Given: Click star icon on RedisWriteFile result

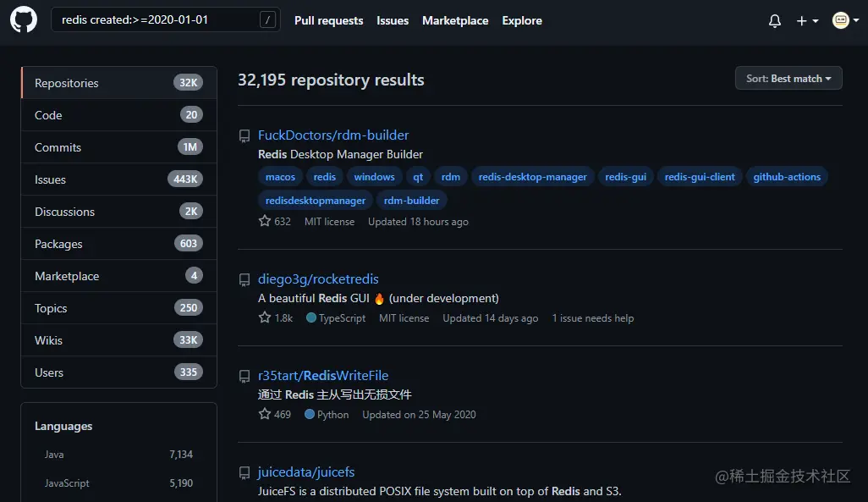Looking at the screenshot, I should tap(265, 414).
